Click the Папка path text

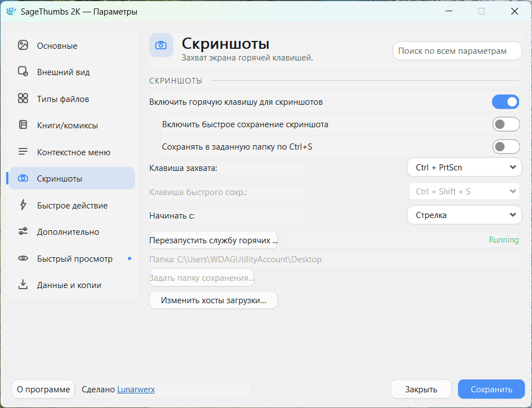point(235,259)
